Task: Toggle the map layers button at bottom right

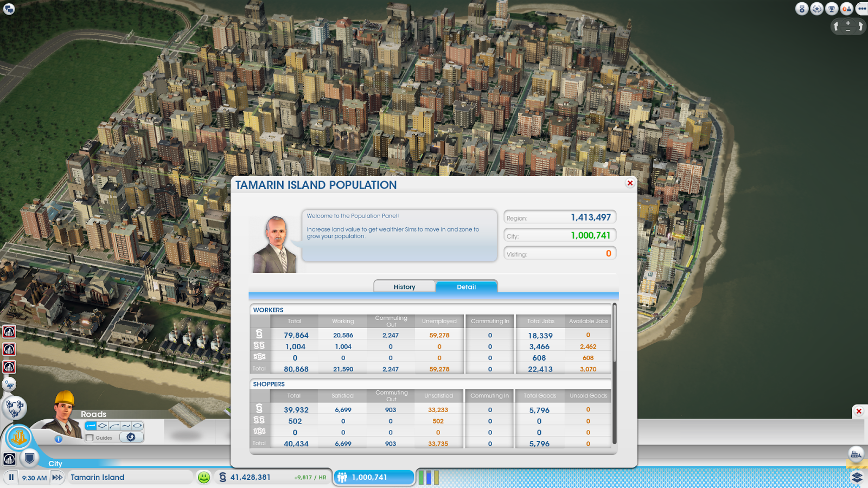Action: pyautogui.click(x=858, y=477)
